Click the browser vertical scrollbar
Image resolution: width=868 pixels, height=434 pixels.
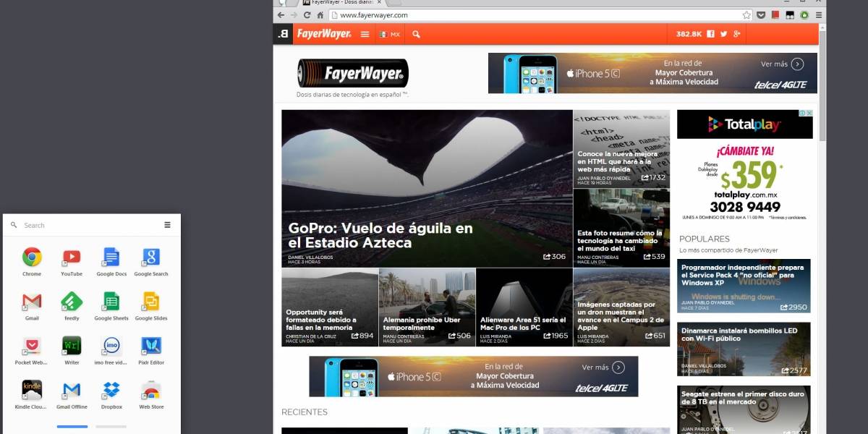822,87
